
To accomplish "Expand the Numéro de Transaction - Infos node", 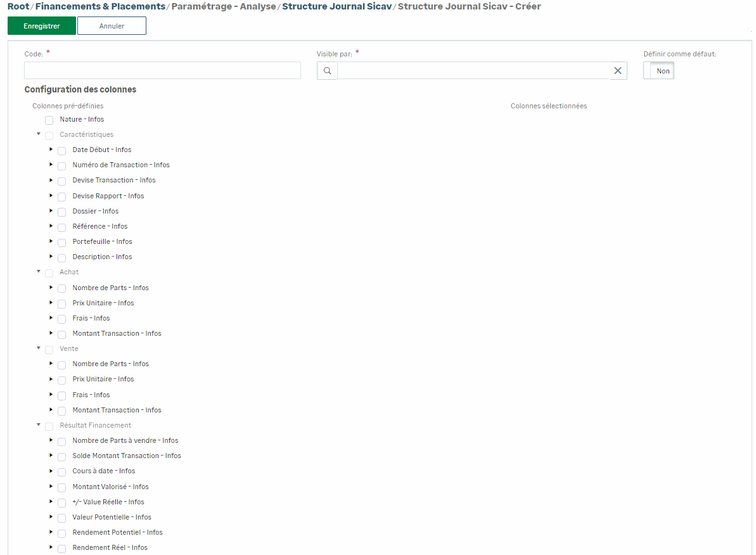I will [x=51, y=165].
